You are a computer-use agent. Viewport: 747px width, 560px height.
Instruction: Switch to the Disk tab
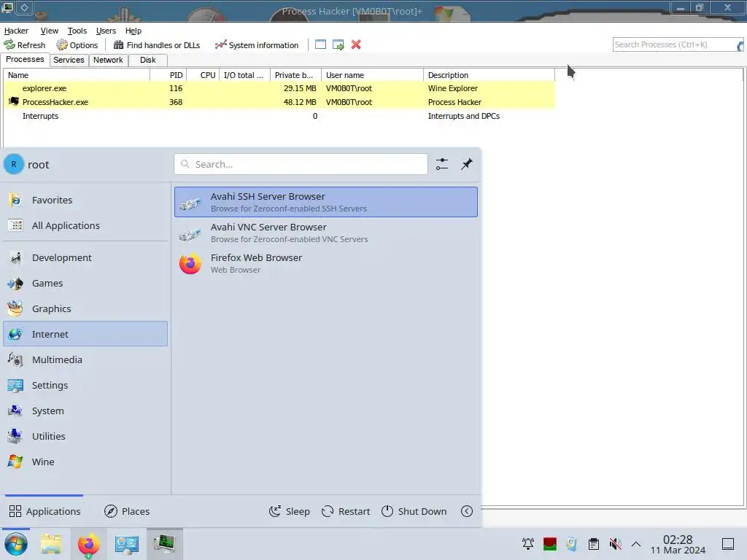147,60
